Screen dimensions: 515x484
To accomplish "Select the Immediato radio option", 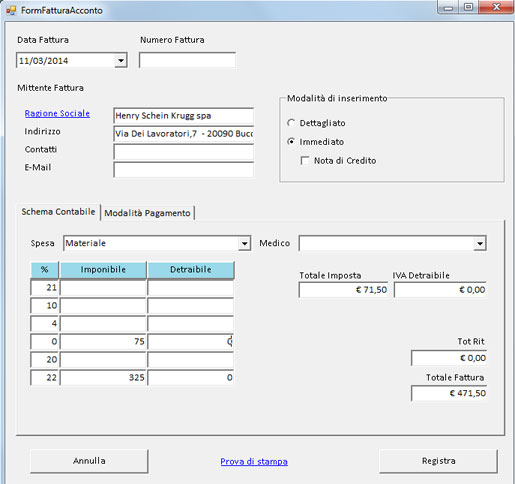I will click(291, 142).
